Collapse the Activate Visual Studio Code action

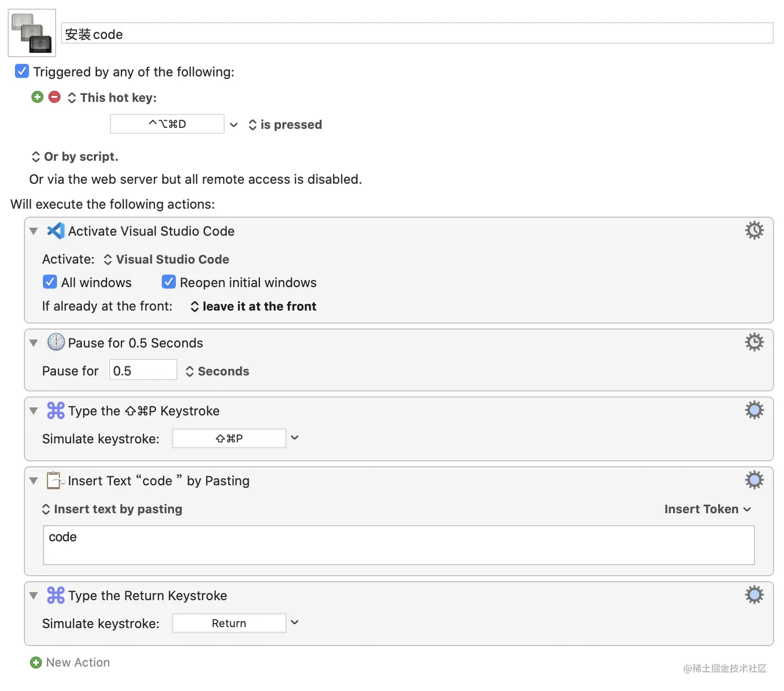click(34, 231)
